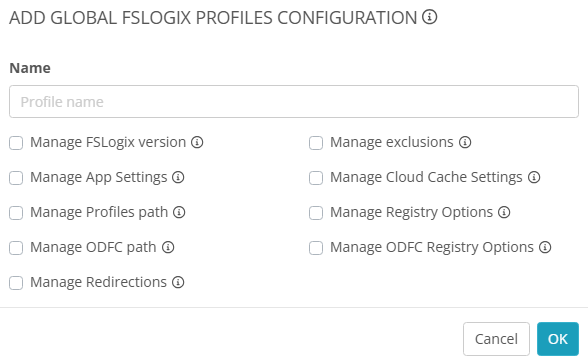Click info icon for Cloud Cache Settings
588x364 pixels.
click(534, 177)
